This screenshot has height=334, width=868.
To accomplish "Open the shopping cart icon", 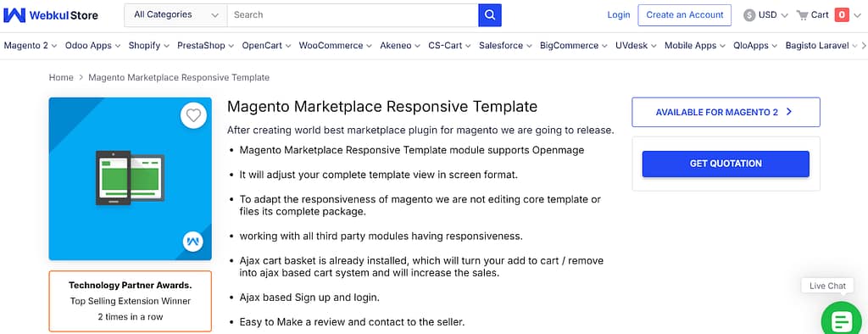I will 802,15.
